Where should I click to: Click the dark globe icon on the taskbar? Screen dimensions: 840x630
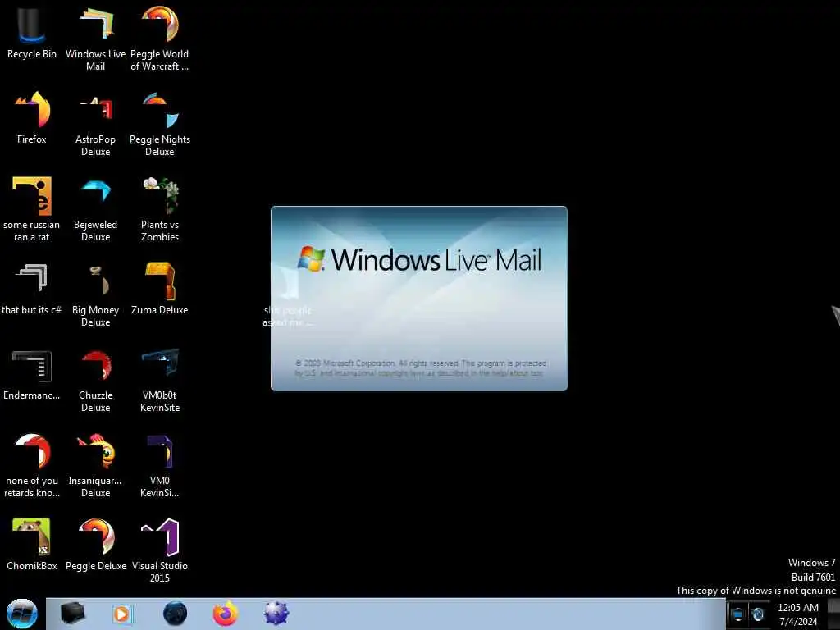[x=175, y=614]
